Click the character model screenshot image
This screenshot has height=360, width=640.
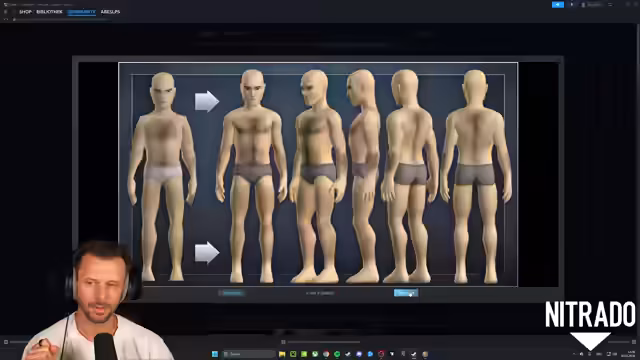click(318, 174)
